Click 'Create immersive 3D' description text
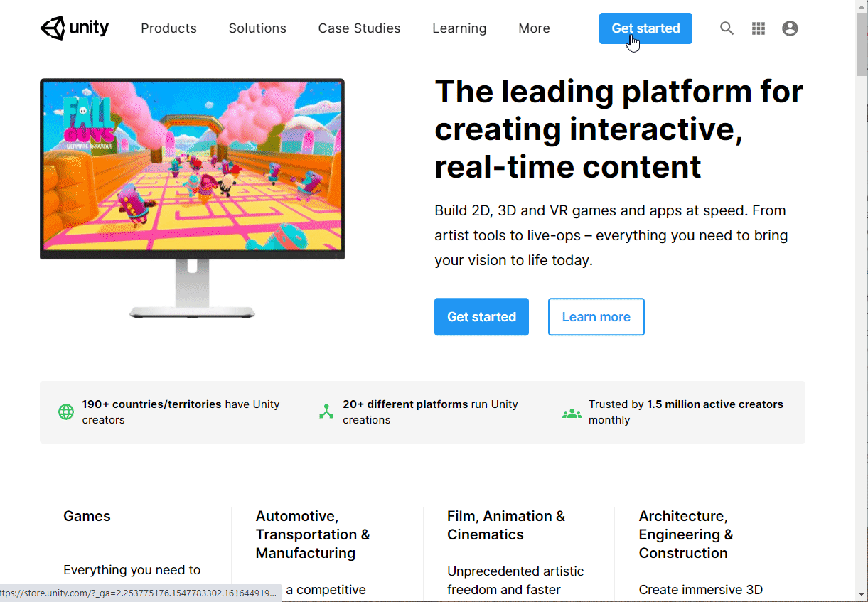 (x=700, y=590)
